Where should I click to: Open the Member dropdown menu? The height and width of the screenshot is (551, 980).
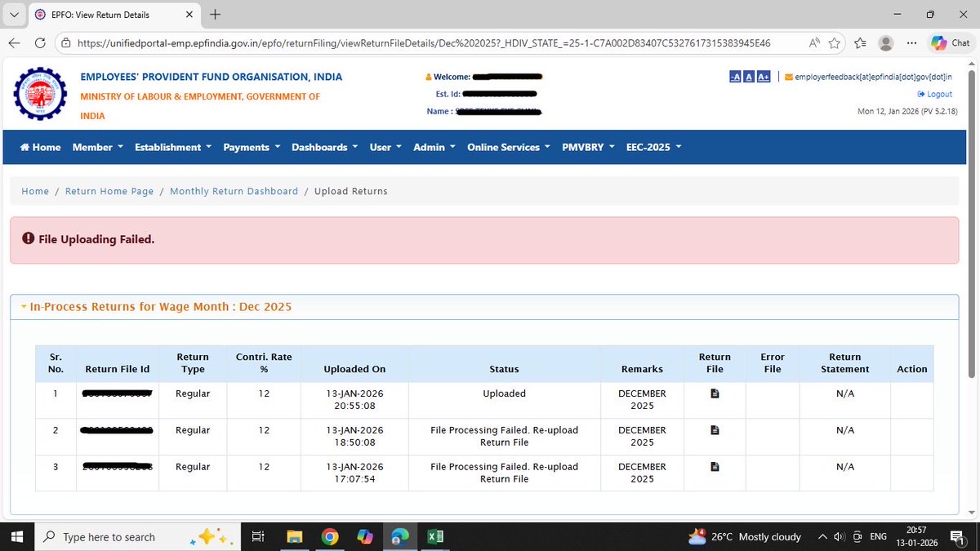pos(97,147)
